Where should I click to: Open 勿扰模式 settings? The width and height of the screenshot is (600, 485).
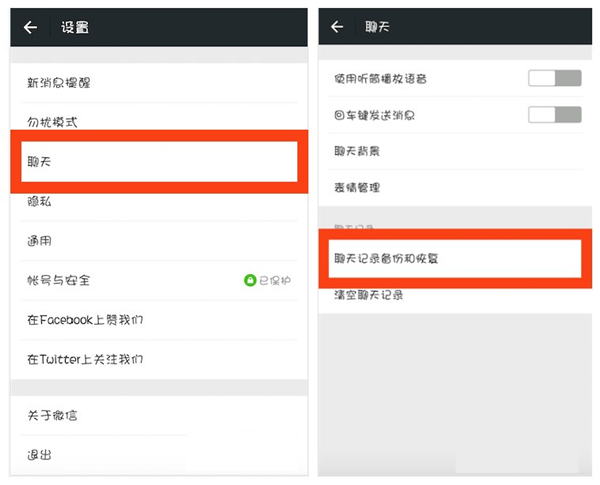pyautogui.click(x=159, y=117)
